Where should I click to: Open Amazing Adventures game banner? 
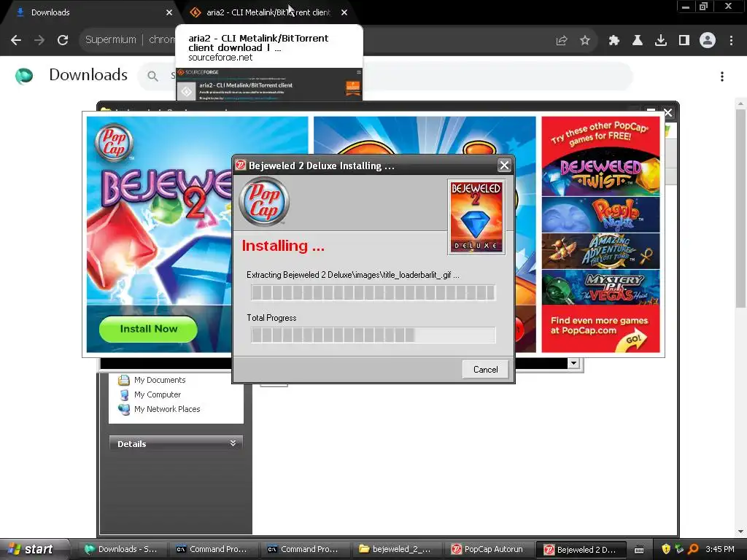(x=600, y=251)
